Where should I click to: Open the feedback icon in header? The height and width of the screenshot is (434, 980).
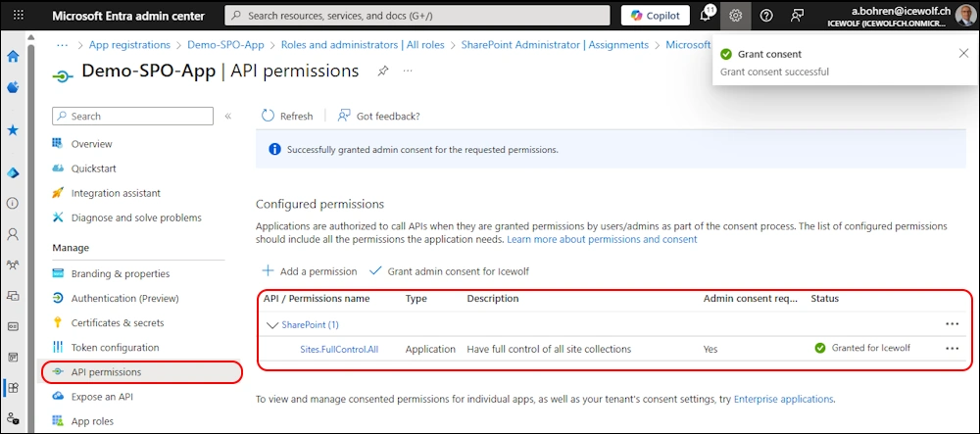[797, 16]
